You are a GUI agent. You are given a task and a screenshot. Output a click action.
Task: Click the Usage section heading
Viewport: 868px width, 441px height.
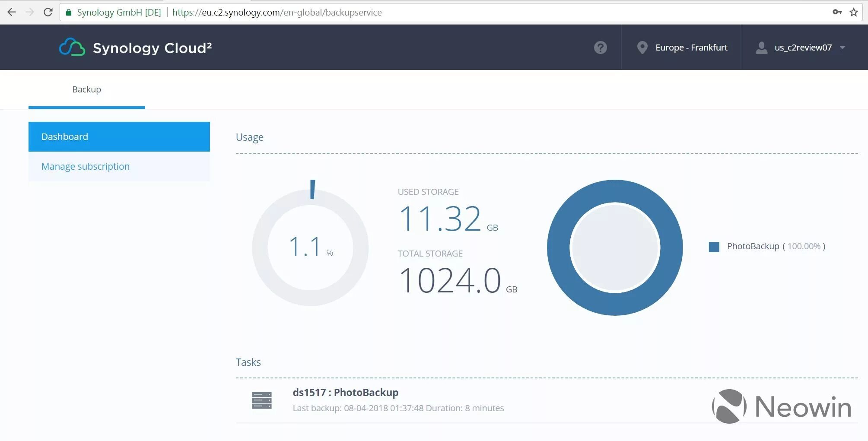coord(250,137)
